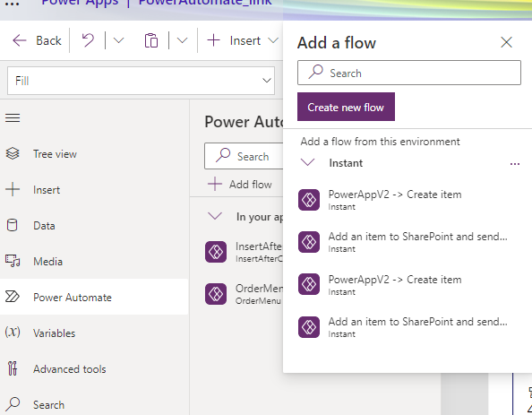This screenshot has height=415, width=532.
Task: Click the Power Apps title link
Action: pyautogui.click(x=80, y=3)
